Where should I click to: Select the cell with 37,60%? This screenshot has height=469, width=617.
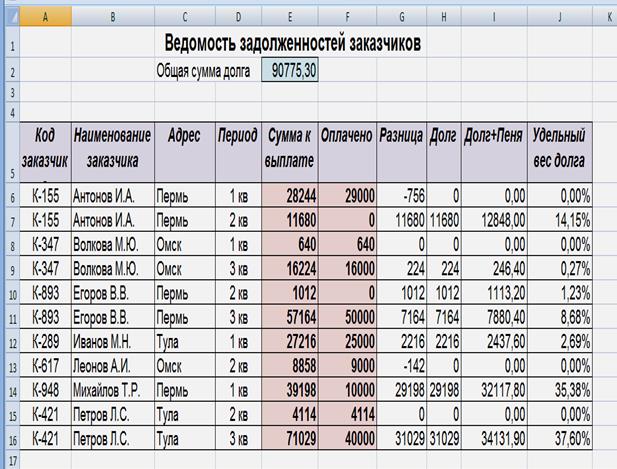pyautogui.click(x=560, y=438)
